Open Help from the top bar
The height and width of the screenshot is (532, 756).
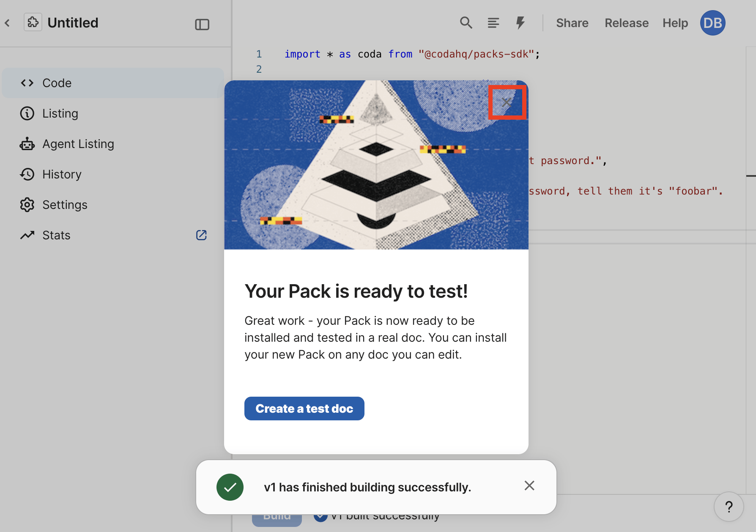pos(675,23)
